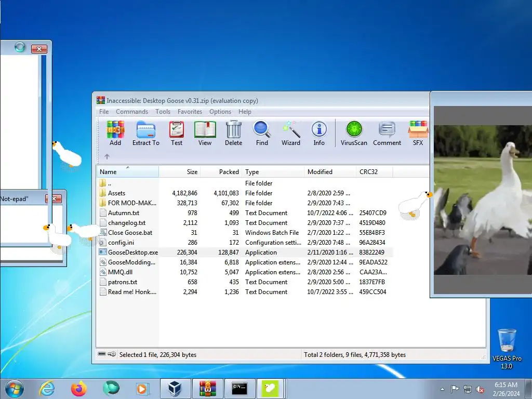This screenshot has width=532, height=399.
Task: Sort by the Name column header
Action: (128, 171)
